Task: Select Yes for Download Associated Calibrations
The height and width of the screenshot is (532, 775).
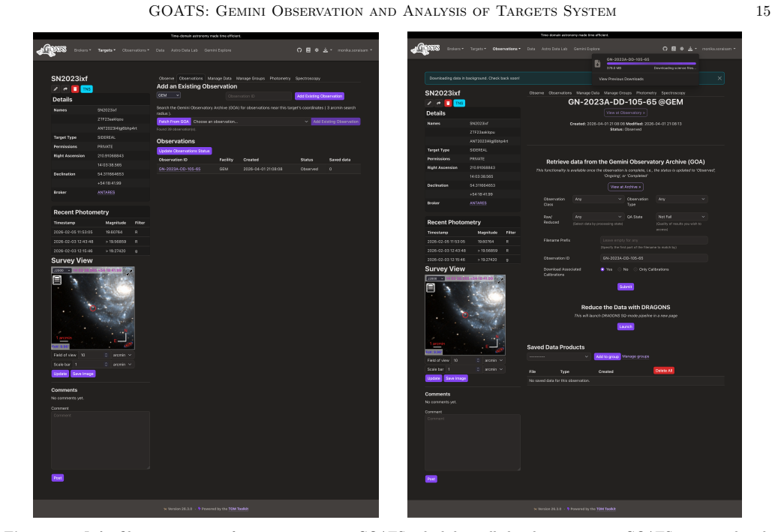Action: 602,269
